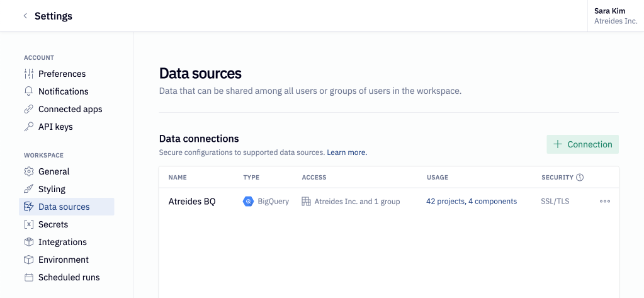Click the workspace grid icon in the Access column
Viewport: 644px width, 298px height.
(306, 202)
